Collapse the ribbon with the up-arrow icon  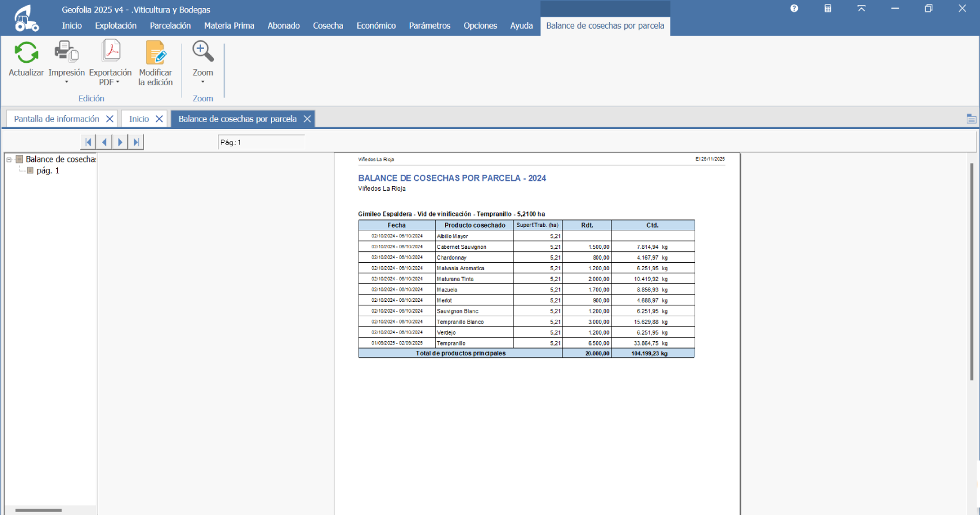[861, 9]
